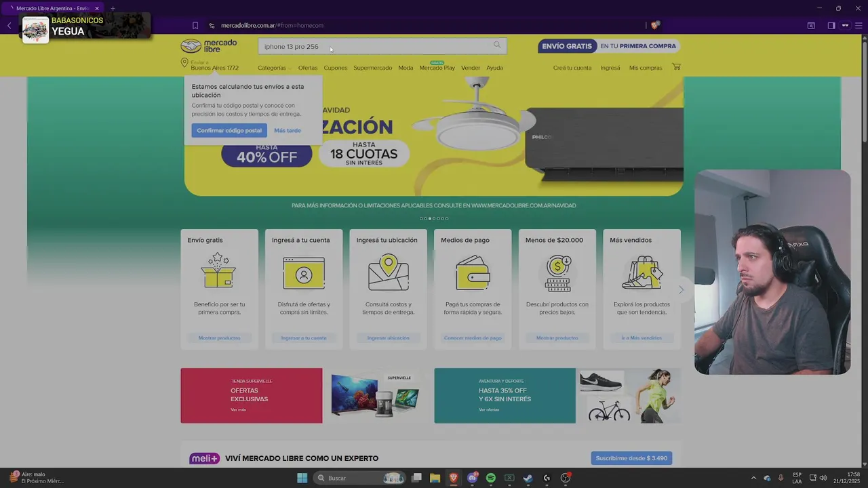Click the Windows taskbar Buscar search box
Screen dimensions: 868x488
point(359,478)
